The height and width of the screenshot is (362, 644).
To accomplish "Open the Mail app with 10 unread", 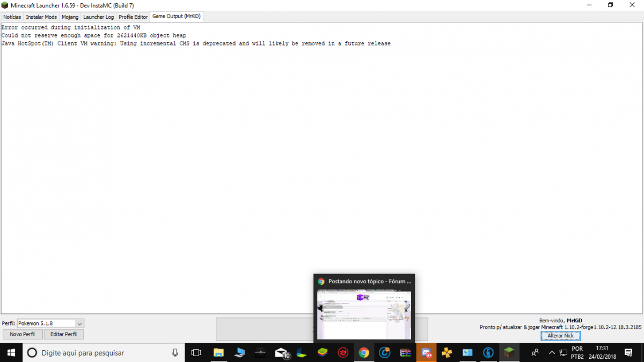I will (x=281, y=352).
